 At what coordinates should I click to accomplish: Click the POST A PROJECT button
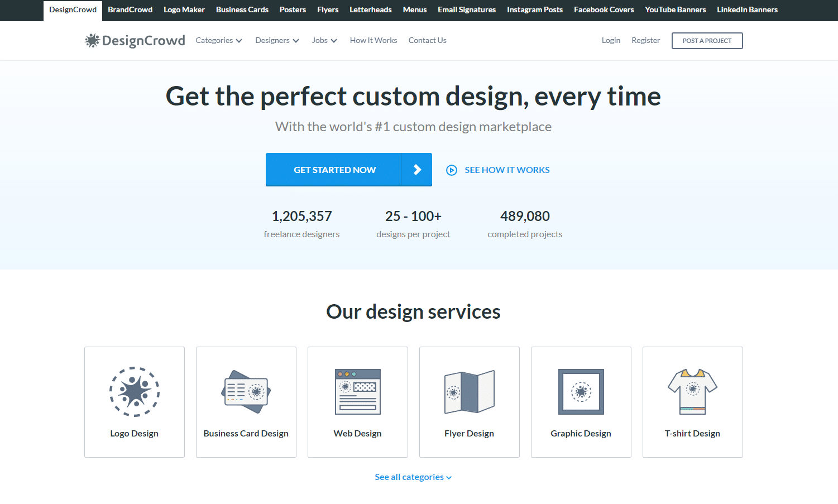pos(707,40)
